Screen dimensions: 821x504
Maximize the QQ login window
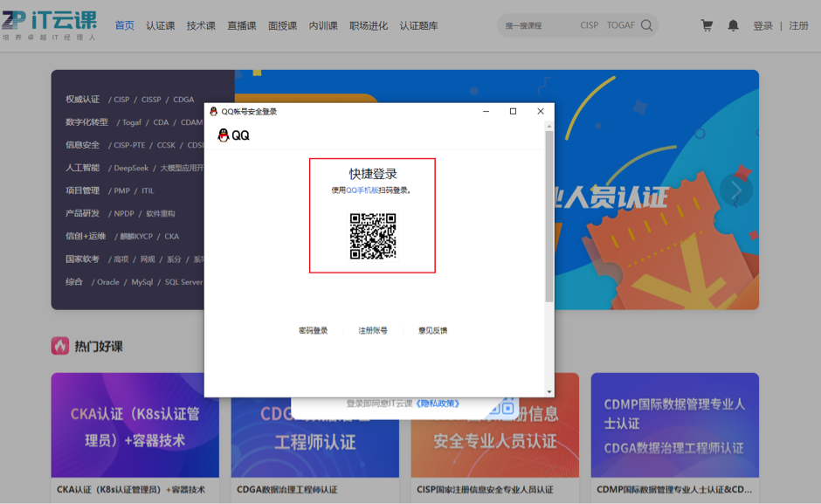(513, 111)
